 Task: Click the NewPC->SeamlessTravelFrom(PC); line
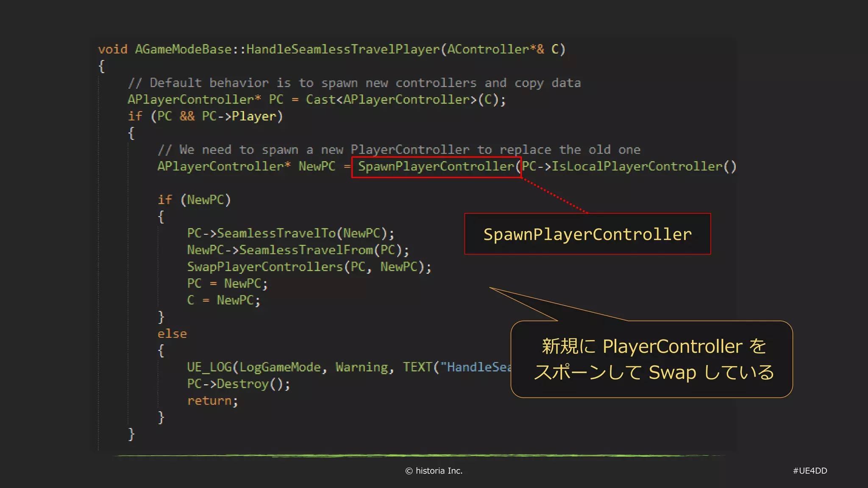[x=298, y=250]
